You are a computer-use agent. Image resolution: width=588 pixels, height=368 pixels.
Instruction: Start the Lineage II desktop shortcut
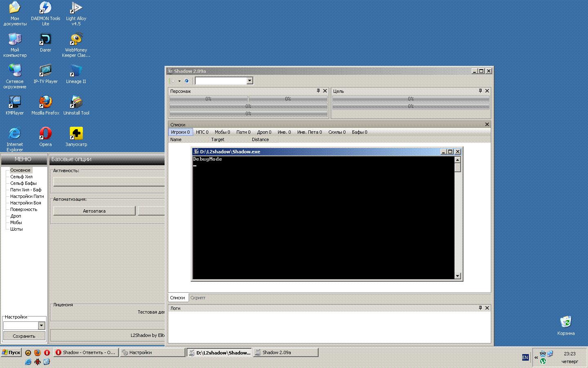coord(76,74)
